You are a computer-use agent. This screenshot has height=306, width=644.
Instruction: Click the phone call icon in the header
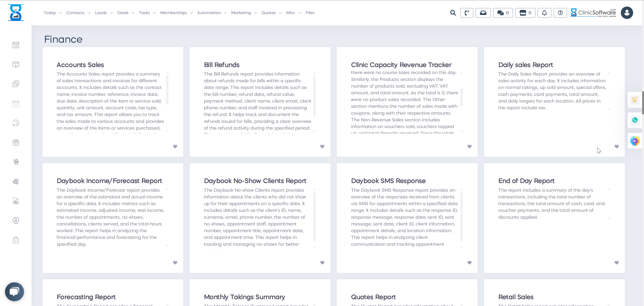[x=467, y=13]
